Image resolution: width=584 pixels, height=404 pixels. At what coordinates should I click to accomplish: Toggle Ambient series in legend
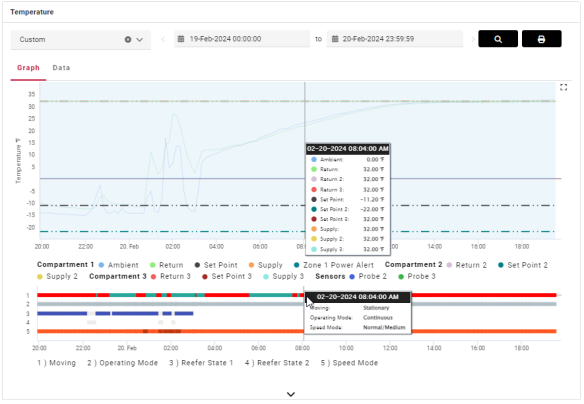[x=118, y=265]
